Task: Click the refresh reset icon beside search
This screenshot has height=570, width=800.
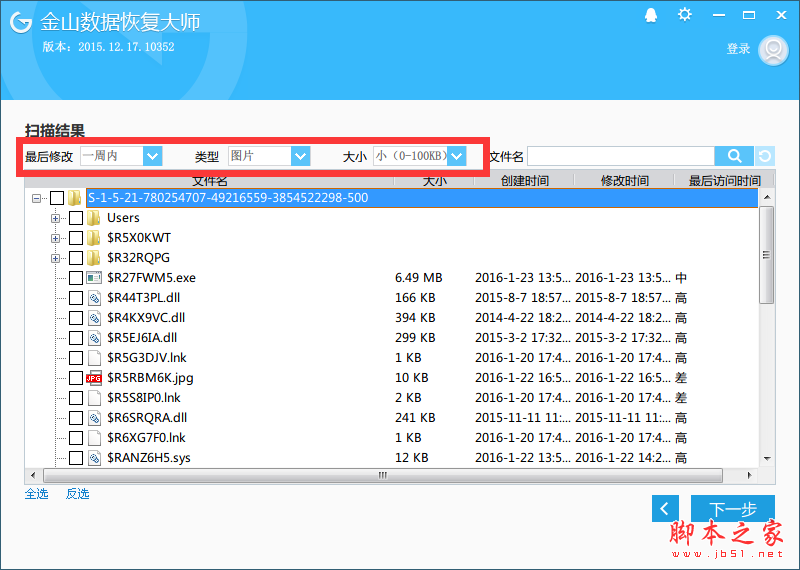Action: pyautogui.click(x=764, y=156)
